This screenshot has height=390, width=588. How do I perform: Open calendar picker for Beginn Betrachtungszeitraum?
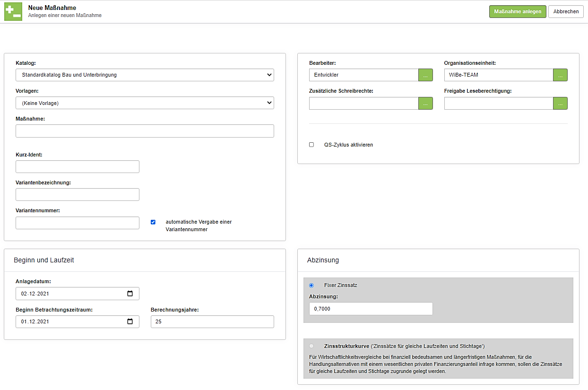pyautogui.click(x=130, y=321)
